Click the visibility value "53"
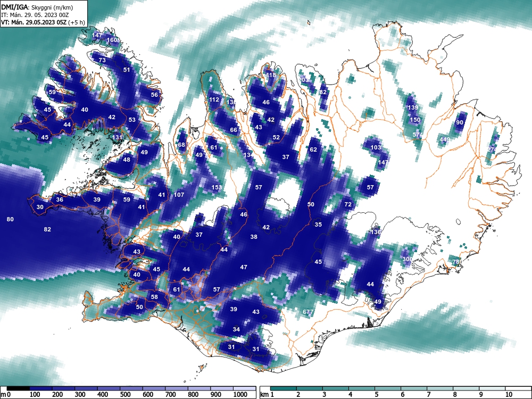 132,120
